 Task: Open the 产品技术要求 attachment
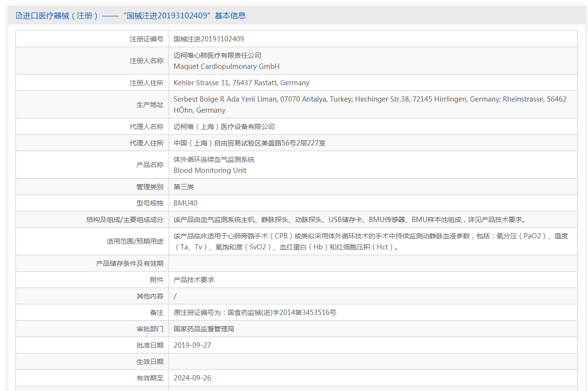point(194,280)
